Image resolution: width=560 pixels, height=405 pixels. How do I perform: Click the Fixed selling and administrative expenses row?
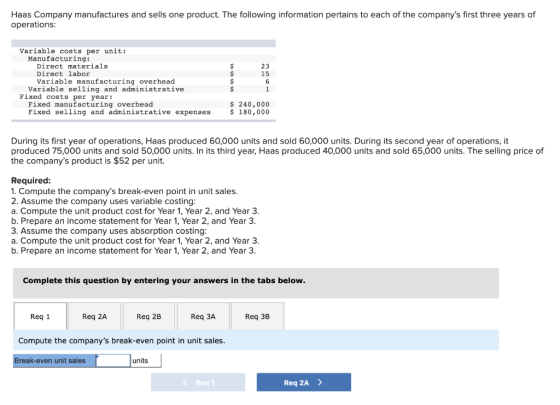click(144, 112)
